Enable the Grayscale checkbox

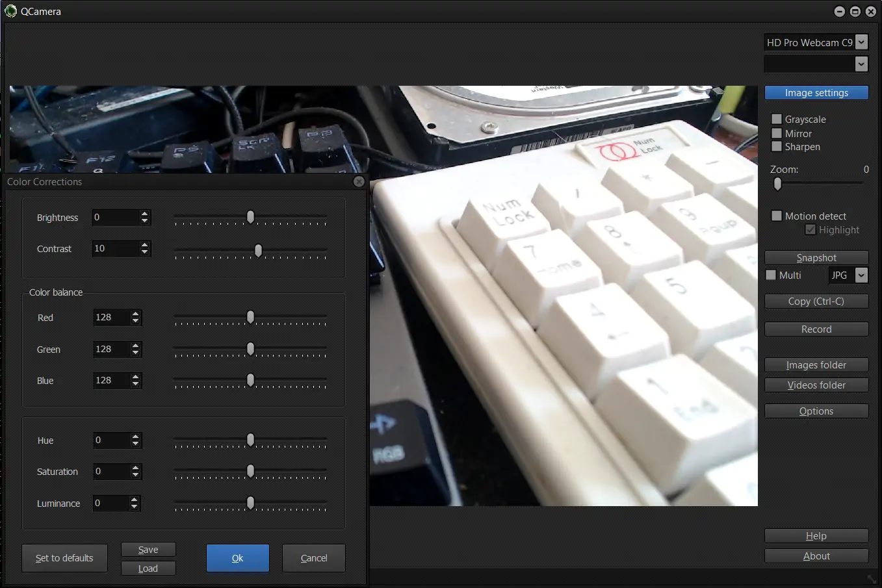coord(777,119)
